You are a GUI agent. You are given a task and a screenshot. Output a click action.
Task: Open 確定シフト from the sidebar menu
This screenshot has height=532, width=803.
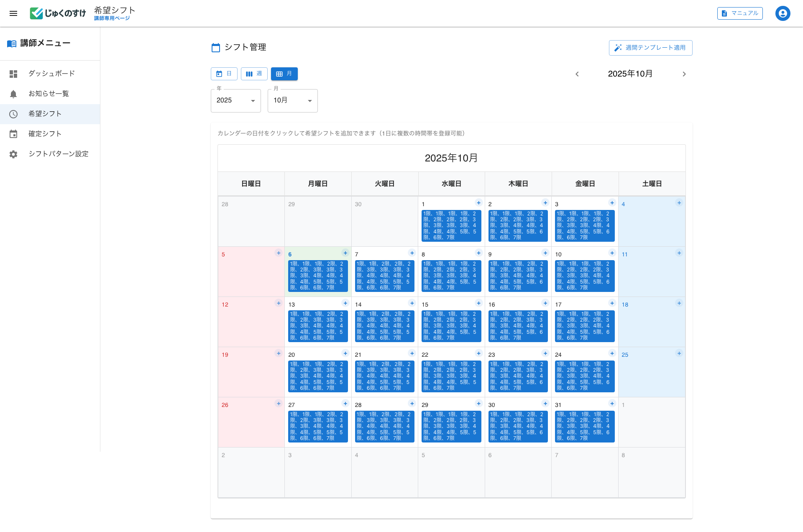pos(45,134)
